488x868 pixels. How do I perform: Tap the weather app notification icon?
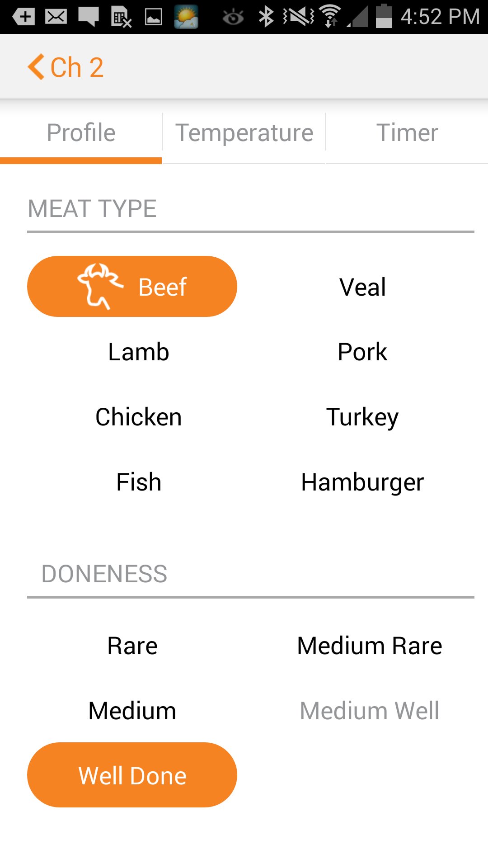[186, 17]
